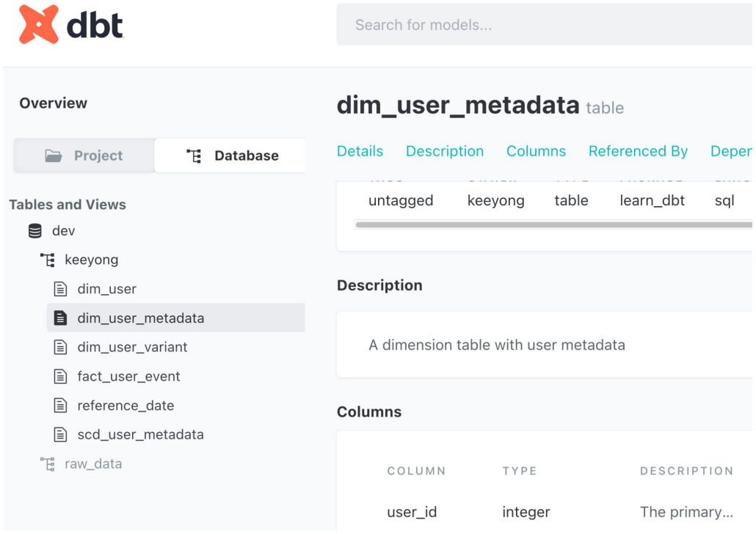Image resolution: width=756 pixels, height=534 pixels.
Task: Click the raw_data schema icon
Action: tap(48, 464)
